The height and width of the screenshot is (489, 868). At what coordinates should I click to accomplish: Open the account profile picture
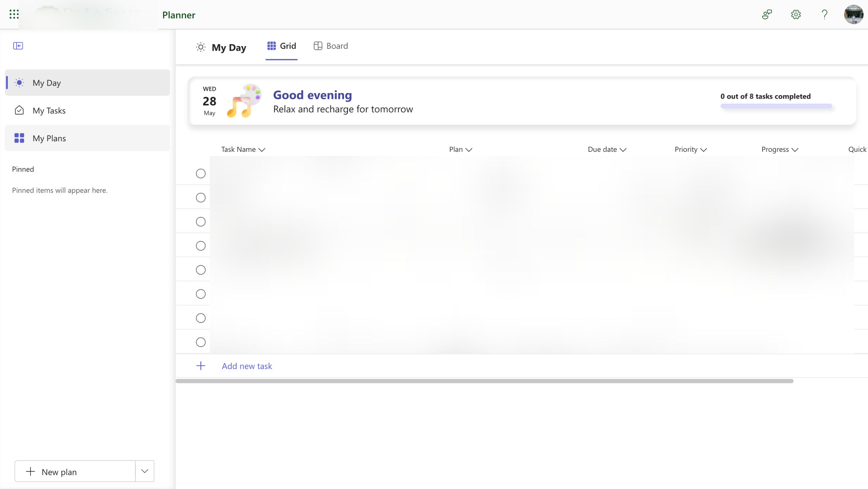click(x=853, y=15)
